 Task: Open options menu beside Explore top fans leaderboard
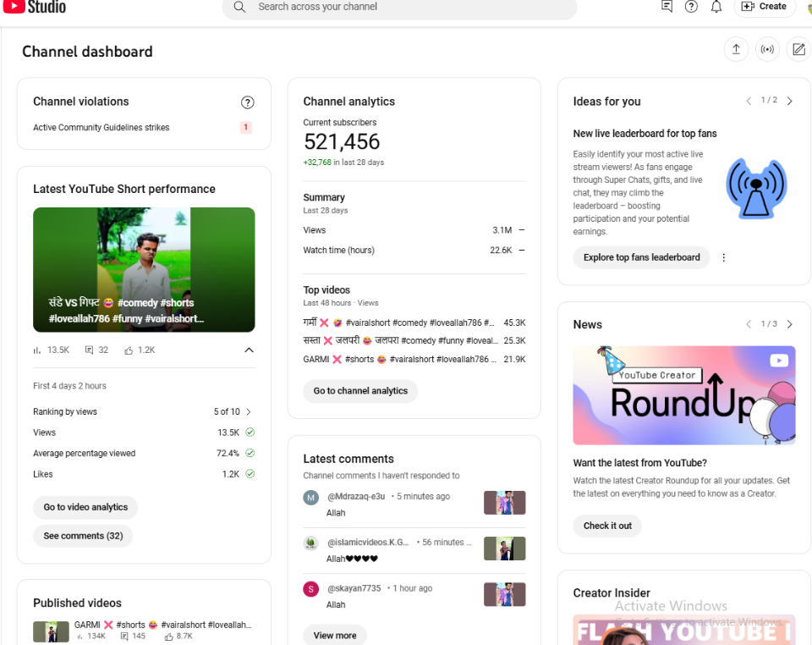(x=723, y=257)
